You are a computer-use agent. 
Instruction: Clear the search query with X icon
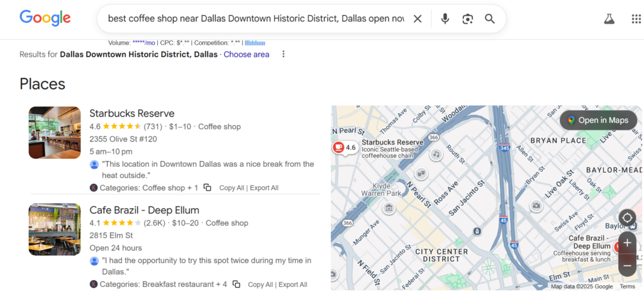pyautogui.click(x=418, y=19)
